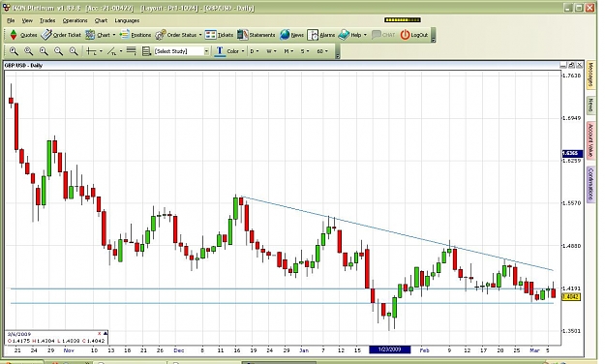
Task: Restore the inner chart window
Action: coord(572,65)
